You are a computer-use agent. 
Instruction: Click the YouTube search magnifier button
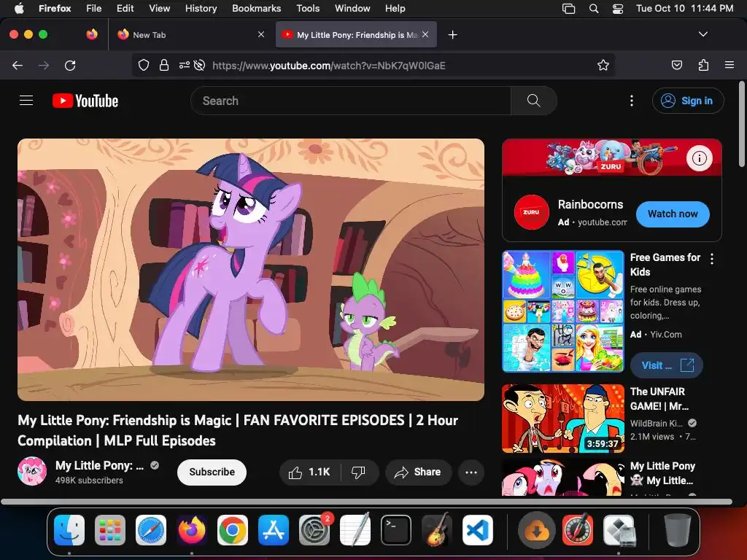tap(533, 101)
